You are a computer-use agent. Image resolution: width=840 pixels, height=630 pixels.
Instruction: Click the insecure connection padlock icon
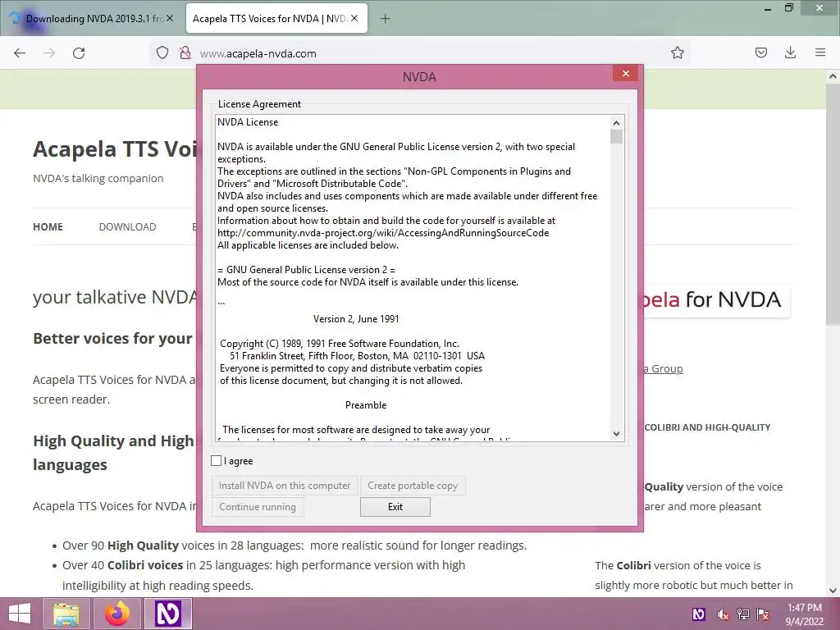tap(185, 52)
